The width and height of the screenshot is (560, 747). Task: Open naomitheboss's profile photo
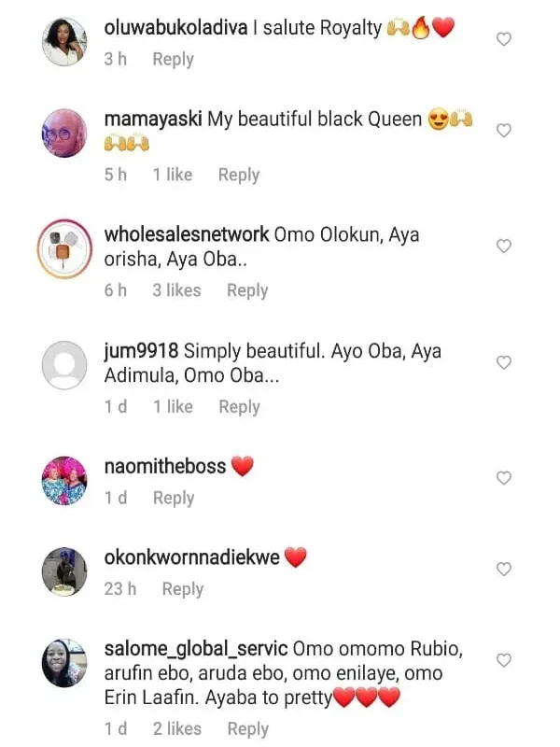click(64, 481)
